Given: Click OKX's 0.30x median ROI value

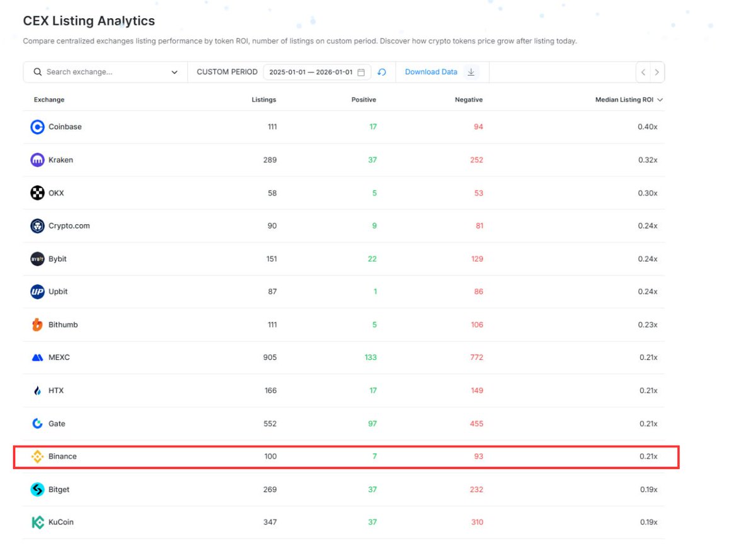Looking at the screenshot, I should click(x=647, y=193).
